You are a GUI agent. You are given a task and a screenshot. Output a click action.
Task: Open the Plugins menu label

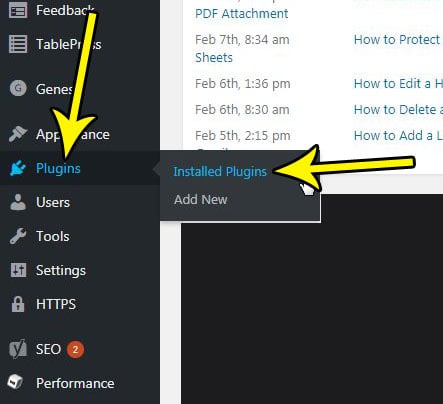58,168
